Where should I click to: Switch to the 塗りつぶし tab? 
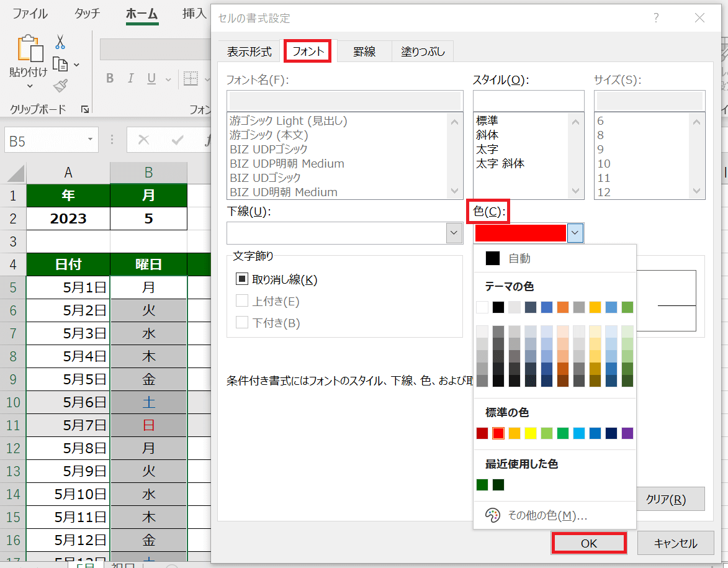[x=423, y=52]
